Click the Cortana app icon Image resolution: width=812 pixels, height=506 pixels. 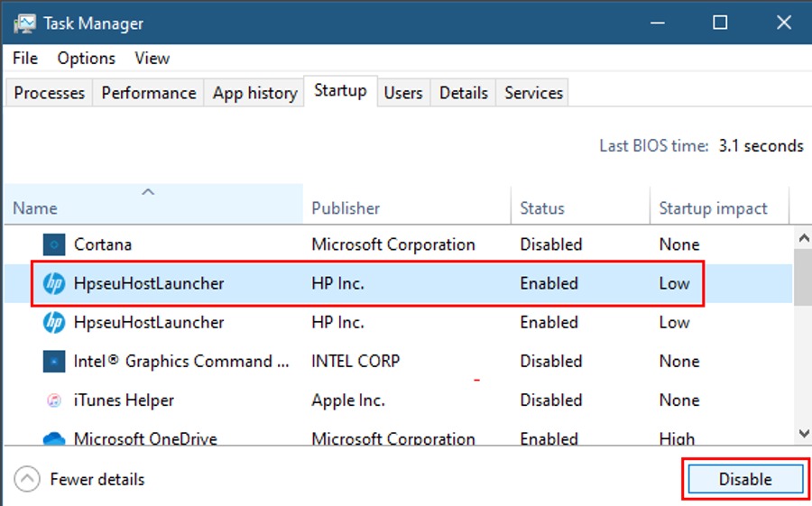(x=54, y=244)
